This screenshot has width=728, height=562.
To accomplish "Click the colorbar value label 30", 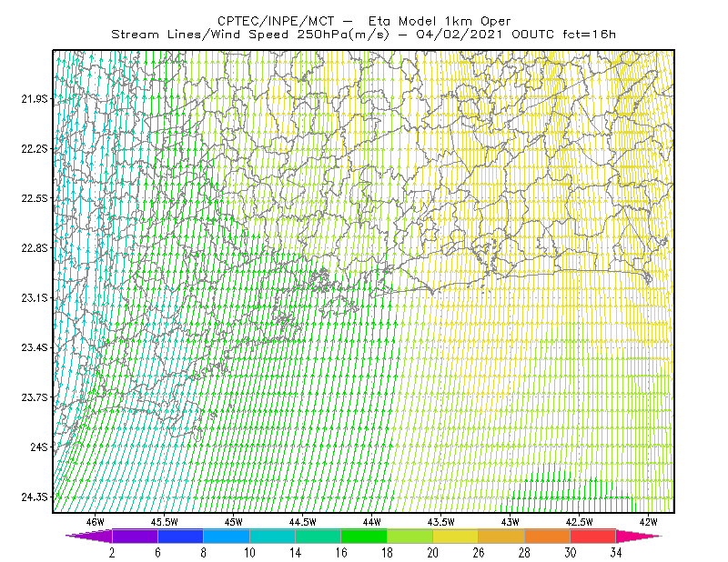I will click(571, 553).
